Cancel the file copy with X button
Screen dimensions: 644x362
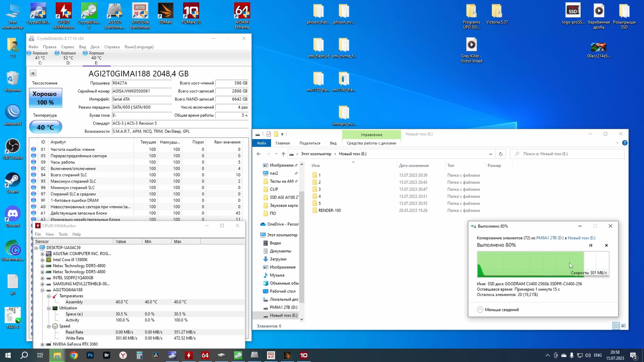(x=606, y=245)
